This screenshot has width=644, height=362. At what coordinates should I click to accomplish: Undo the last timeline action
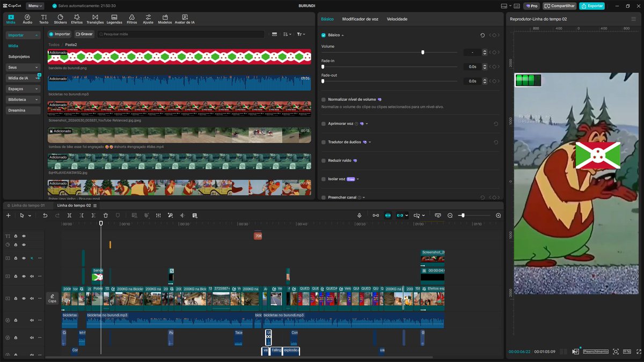coord(45,215)
